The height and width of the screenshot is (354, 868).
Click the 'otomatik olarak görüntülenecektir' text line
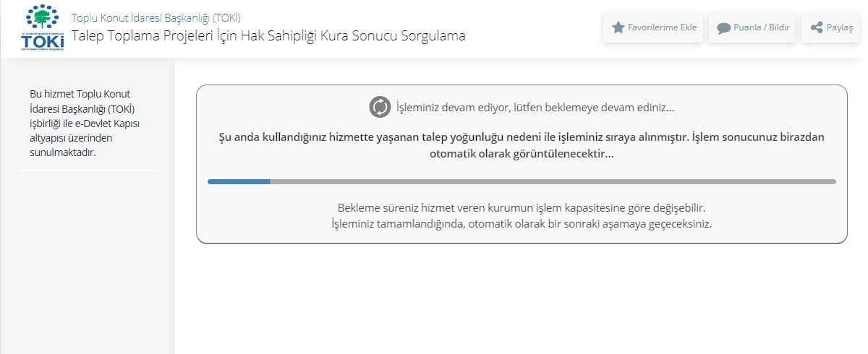point(521,153)
